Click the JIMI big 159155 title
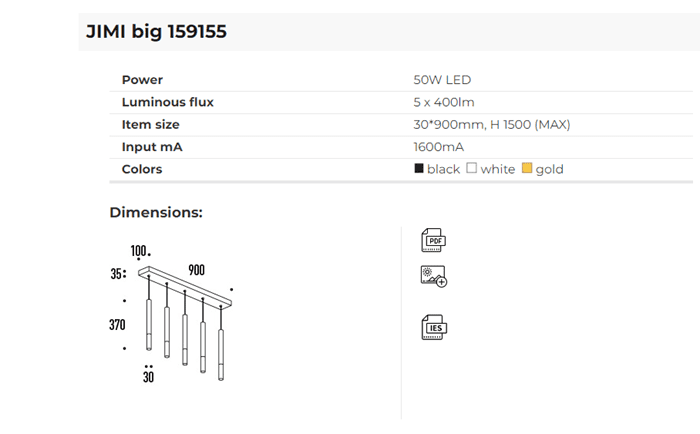The width and height of the screenshot is (700, 434). (x=157, y=32)
